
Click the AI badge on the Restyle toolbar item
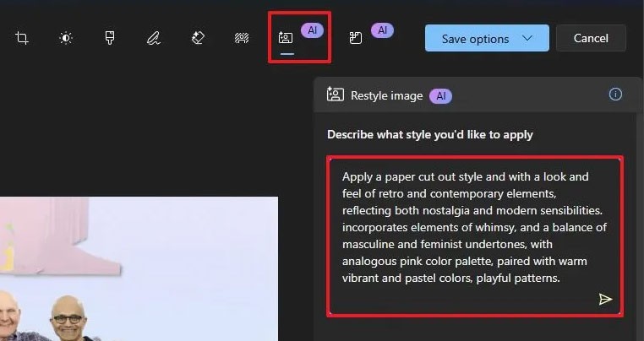312,30
